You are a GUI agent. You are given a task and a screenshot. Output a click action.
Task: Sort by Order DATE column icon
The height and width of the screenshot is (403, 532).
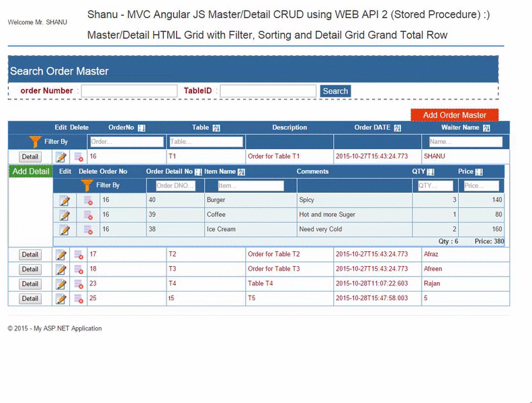click(x=398, y=128)
